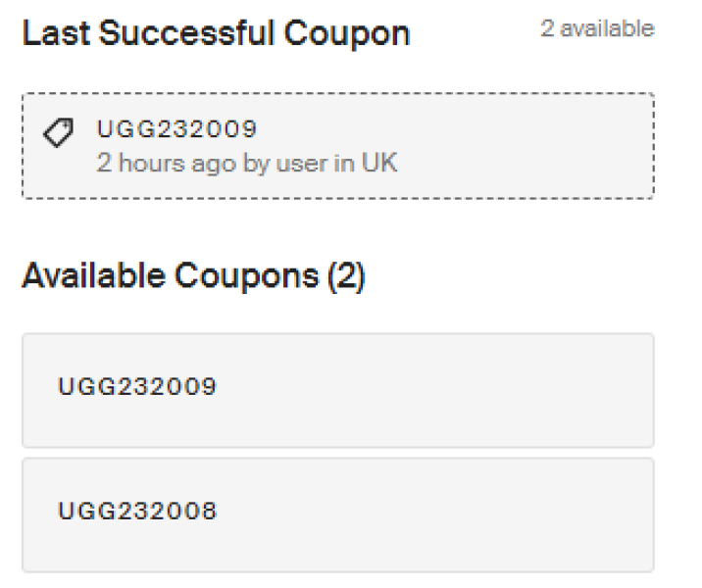Screen dimensions: 702x588
Task: Select the UGG232009 card under Available Coupons
Action: click(337, 390)
